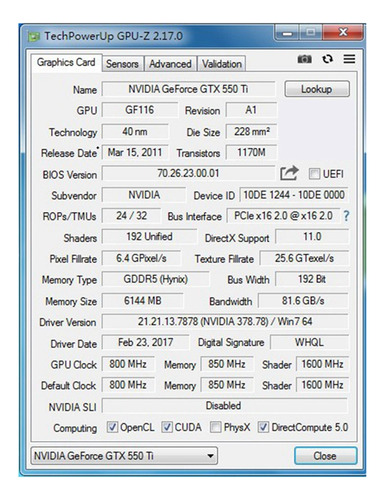Click the NVIDIA SLI field showing Disabled
384x500 pixels.
tap(224, 406)
